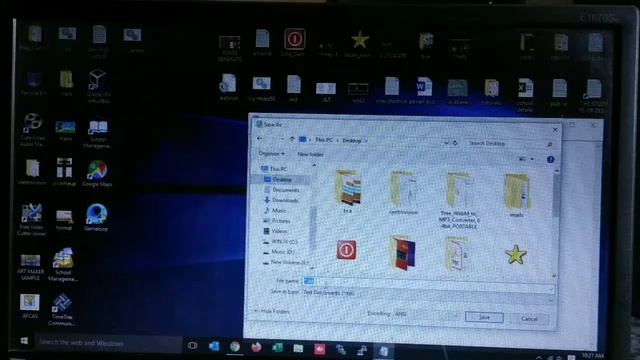The height and width of the screenshot is (360, 640).
Task: Collapse folders with Hide Folders
Action: [272, 311]
